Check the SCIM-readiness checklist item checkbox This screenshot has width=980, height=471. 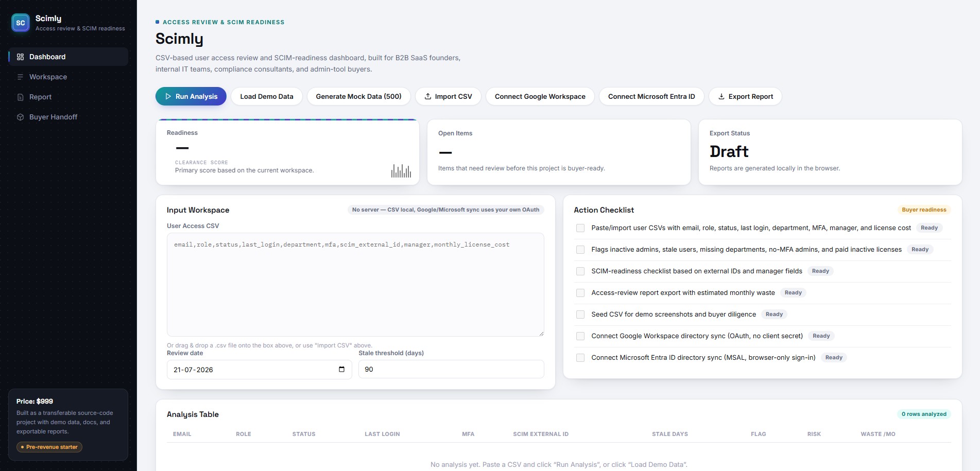click(580, 271)
